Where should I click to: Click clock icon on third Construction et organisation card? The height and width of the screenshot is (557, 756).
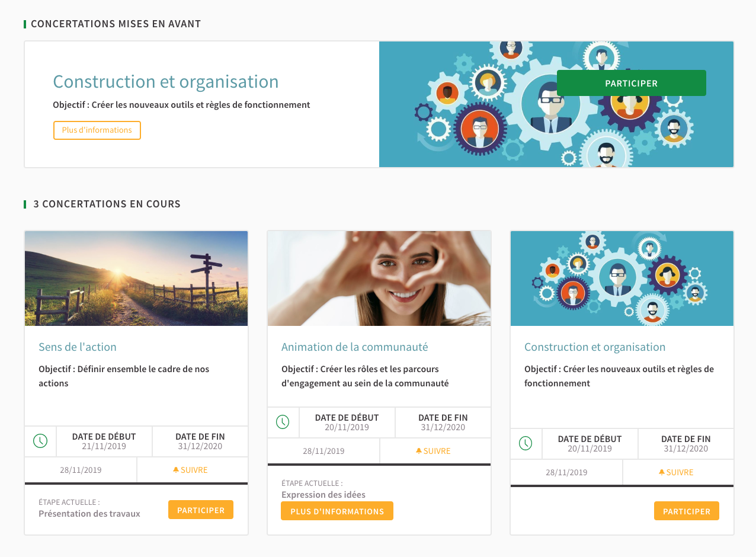tap(526, 443)
